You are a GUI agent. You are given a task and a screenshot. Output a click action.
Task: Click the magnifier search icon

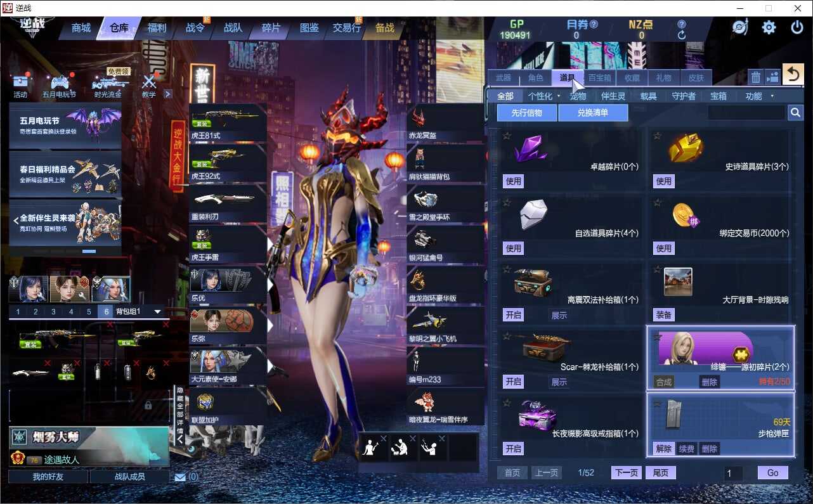795,113
